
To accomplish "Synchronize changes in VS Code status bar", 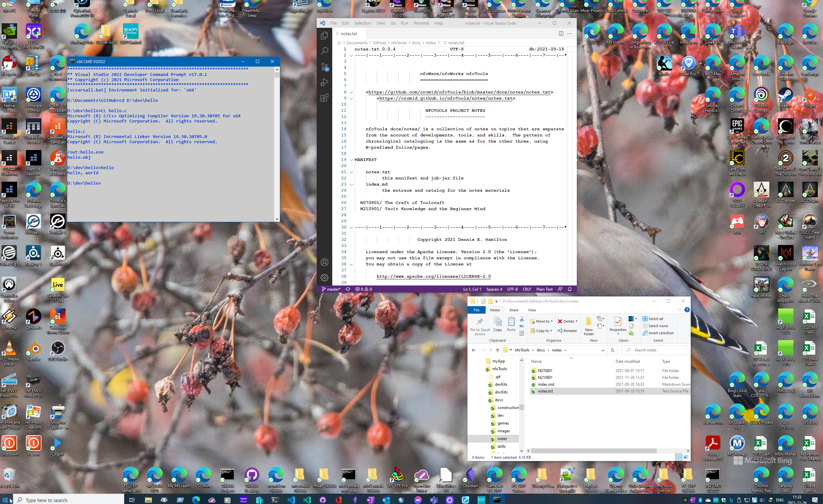I will (x=348, y=289).
